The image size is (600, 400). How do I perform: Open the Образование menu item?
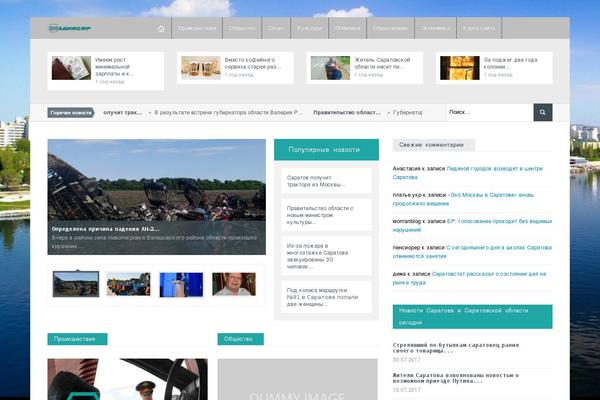pyautogui.click(x=390, y=28)
